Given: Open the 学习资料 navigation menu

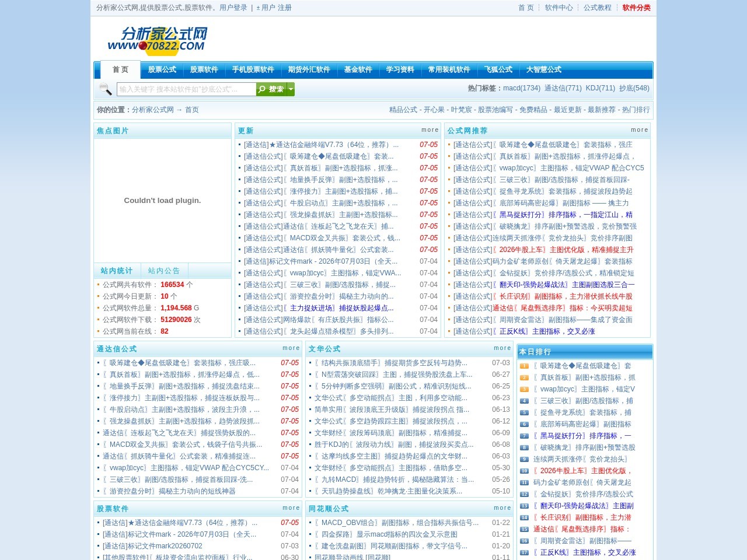Looking at the screenshot, I should (x=400, y=69).
